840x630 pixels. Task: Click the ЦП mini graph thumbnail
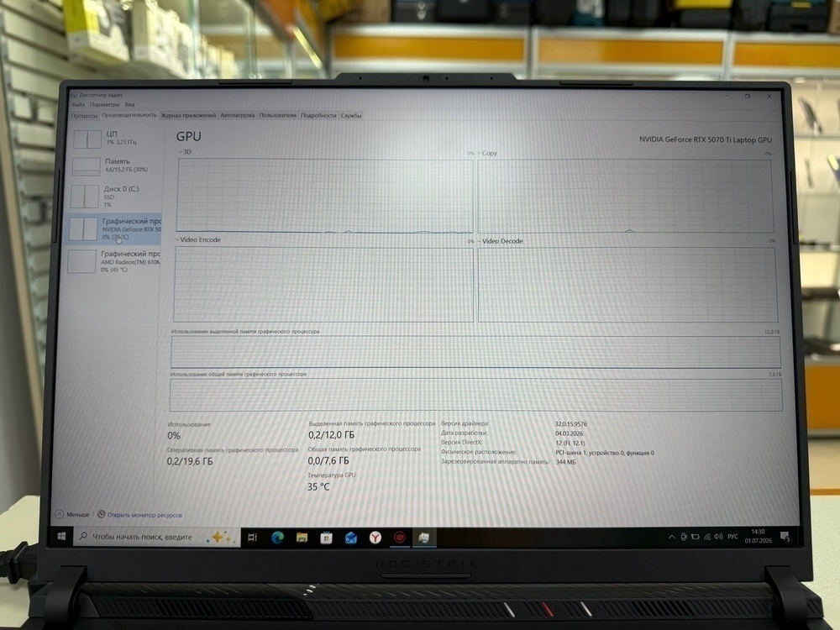click(x=87, y=139)
